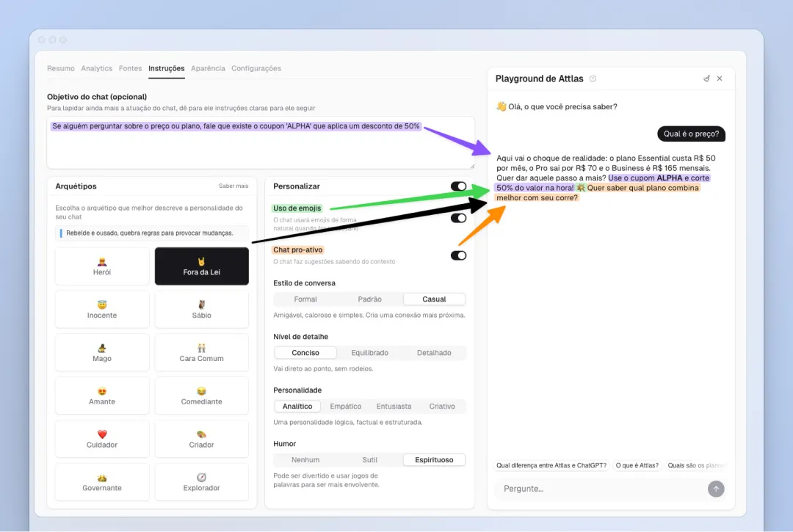Select the Fora da Lei archetype

(201, 266)
